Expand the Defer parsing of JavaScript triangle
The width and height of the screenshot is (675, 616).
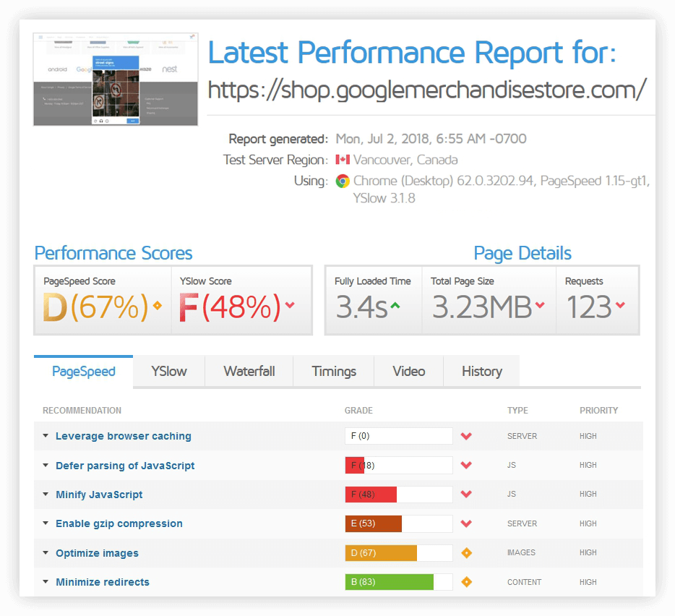(x=46, y=465)
